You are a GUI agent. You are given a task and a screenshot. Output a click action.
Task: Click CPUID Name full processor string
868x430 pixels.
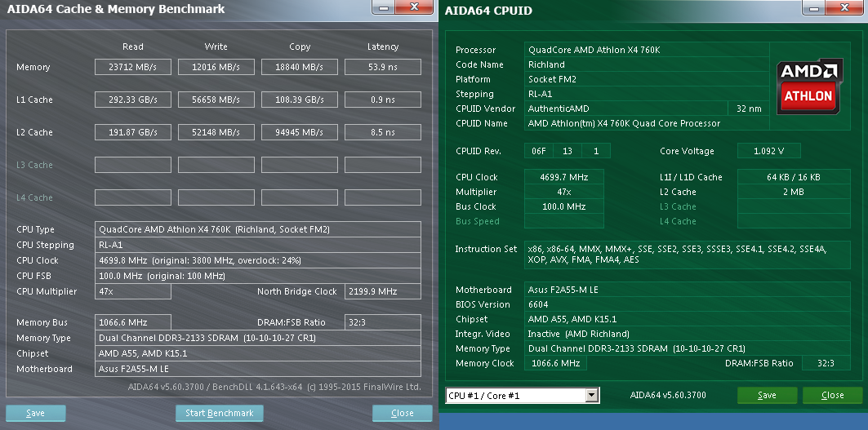pos(647,123)
